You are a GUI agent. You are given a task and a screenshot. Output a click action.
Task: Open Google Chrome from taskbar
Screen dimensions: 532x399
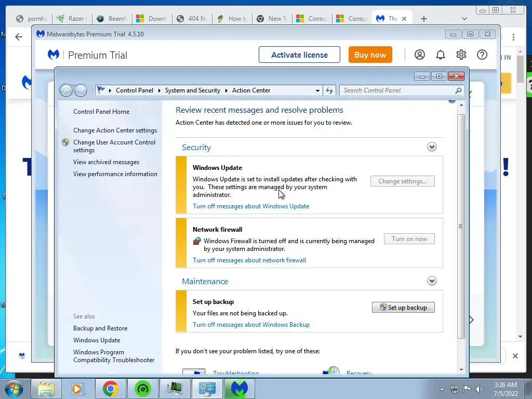pos(110,389)
